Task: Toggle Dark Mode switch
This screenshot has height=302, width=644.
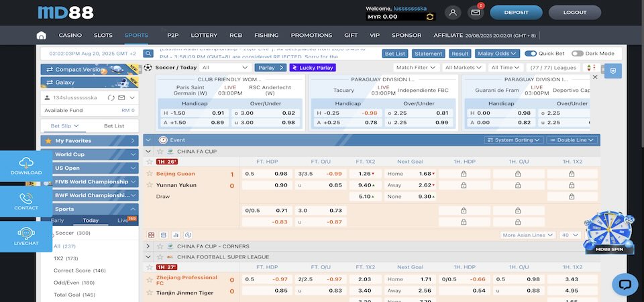Action: tap(577, 54)
